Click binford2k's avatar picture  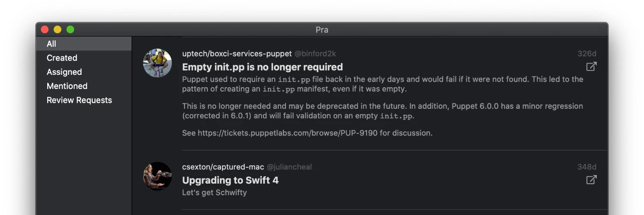(x=158, y=63)
